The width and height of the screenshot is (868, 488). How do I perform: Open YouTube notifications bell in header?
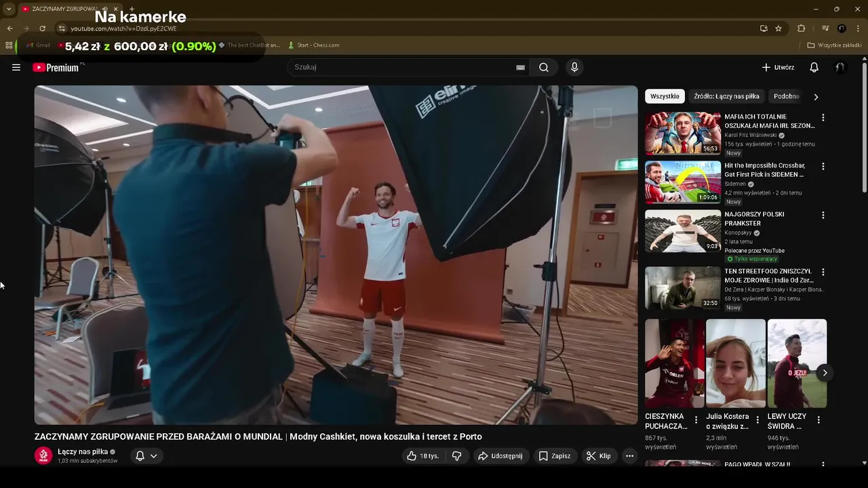(814, 67)
